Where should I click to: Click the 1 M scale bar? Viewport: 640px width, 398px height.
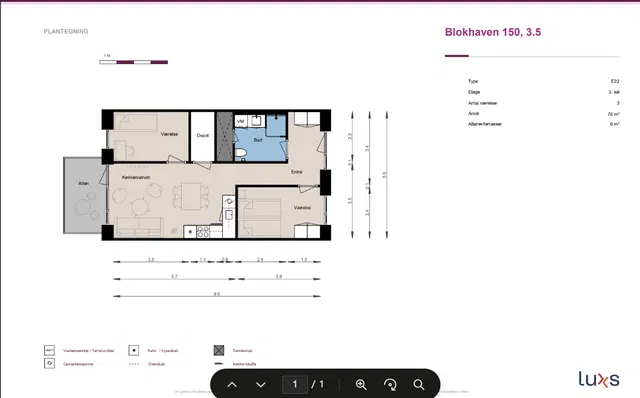tap(133, 62)
